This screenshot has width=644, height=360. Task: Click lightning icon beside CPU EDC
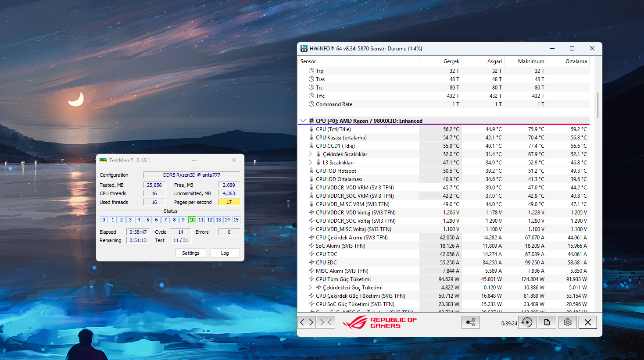click(311, 262)
